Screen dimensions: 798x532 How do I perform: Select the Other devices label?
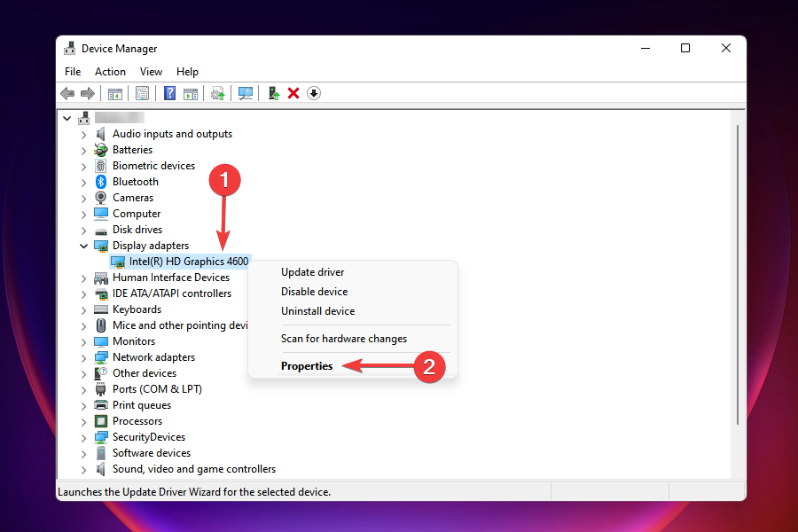145,373
